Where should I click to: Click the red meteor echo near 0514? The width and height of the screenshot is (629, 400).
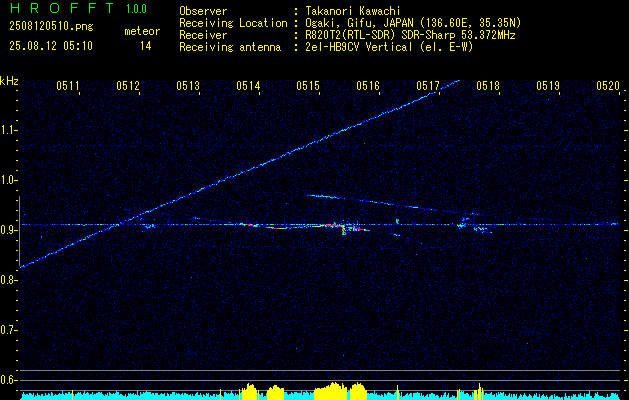click(x=250, y=225)
